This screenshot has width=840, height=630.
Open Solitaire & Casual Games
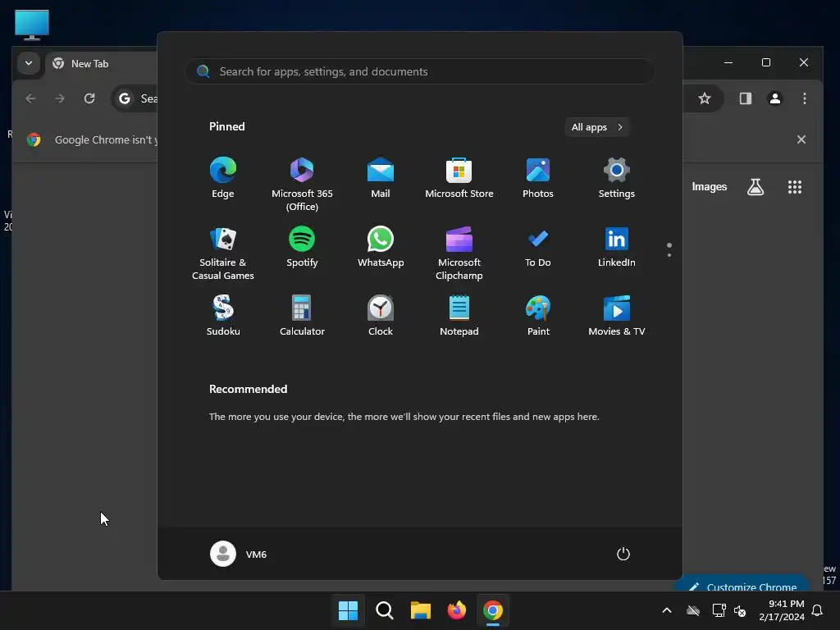click(223, 253)
